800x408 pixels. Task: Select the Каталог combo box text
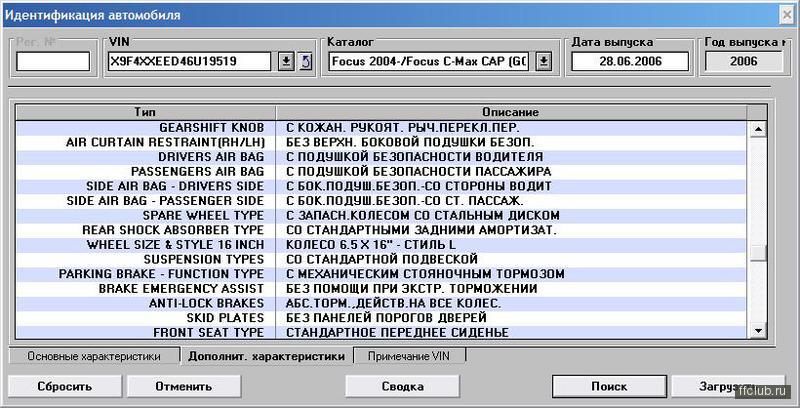pyautogui.click(x=430, y=62)
